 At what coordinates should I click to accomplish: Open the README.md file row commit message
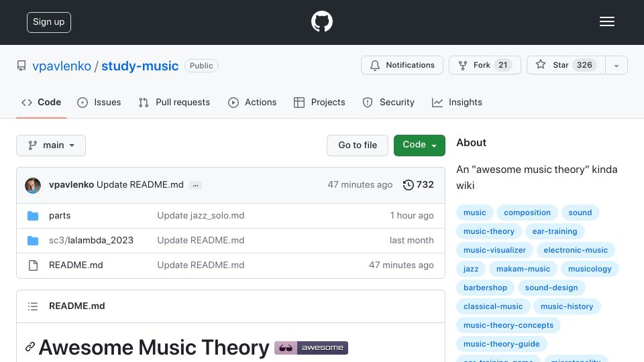pos(201,265)
